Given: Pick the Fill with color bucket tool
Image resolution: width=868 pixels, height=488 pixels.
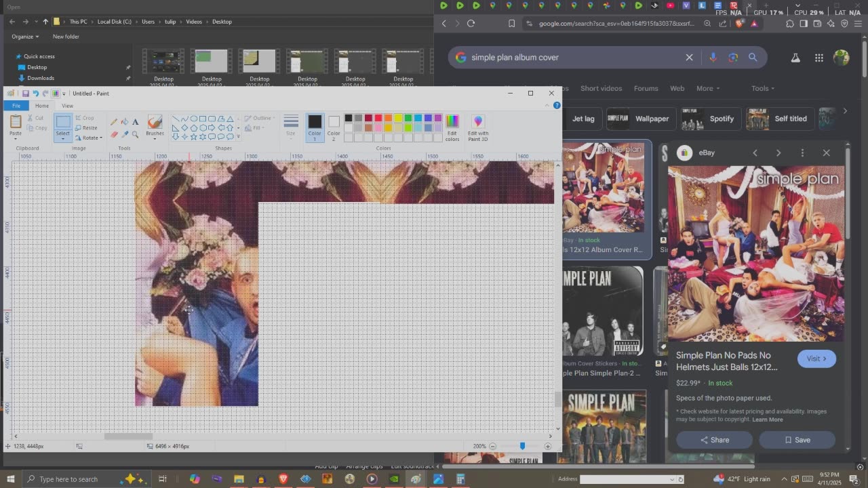Looking at the screenshot, I should [125, 122].
